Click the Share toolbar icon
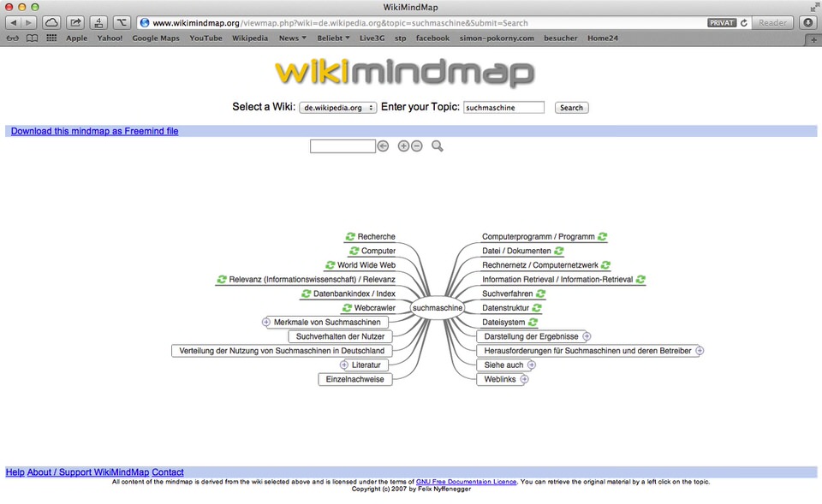The width and height of the screenshot is (822, 504). tap(75, 22)
